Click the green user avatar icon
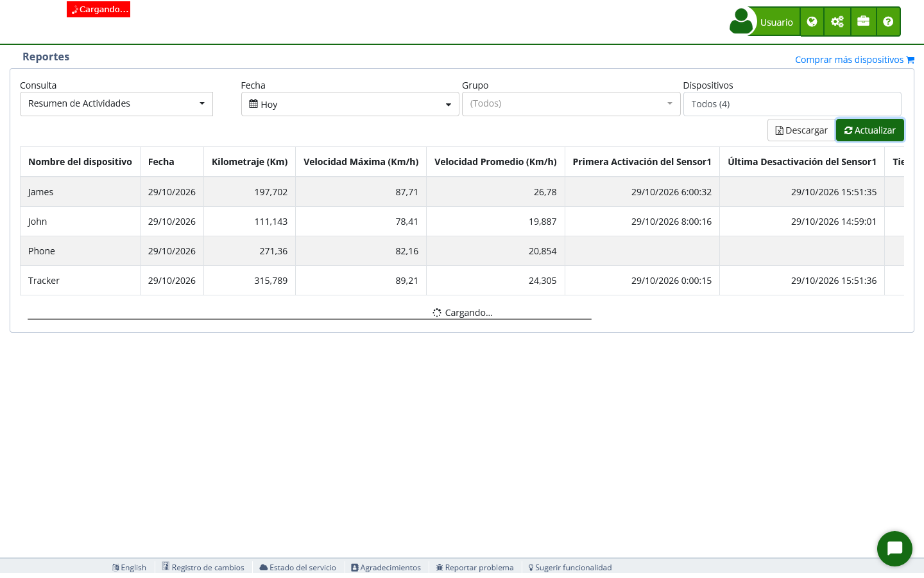 pos(741,21)
